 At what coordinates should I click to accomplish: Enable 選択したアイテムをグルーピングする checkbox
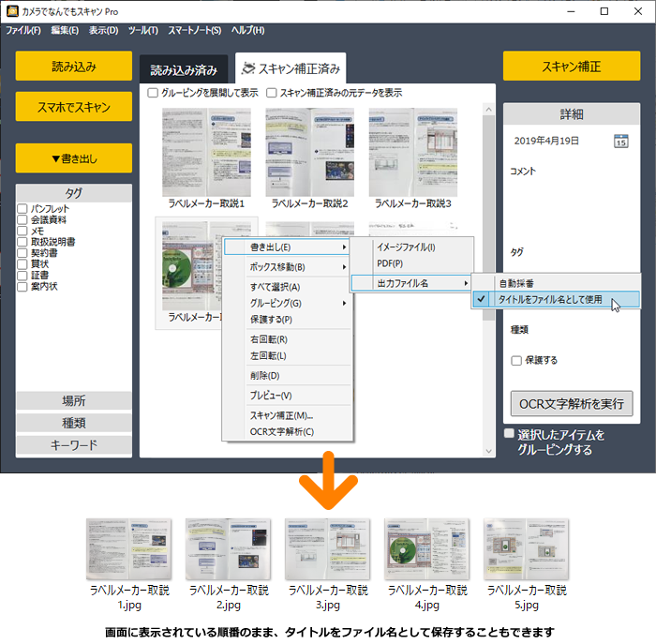click(x=509, y=435)
